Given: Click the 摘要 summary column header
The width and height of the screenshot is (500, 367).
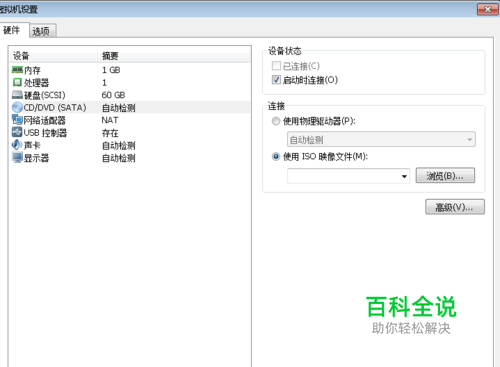Looking at the screenshot, I should point(175,55).
